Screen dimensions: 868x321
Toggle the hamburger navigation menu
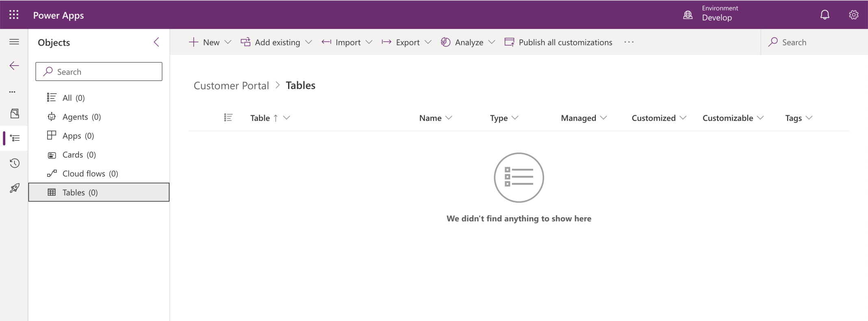(x=14, y=42)
